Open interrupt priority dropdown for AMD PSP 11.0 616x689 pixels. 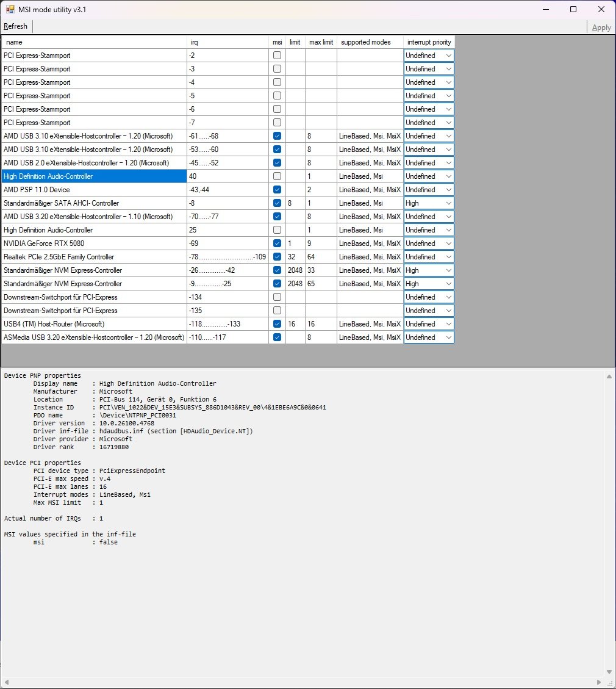pos(448,189)
